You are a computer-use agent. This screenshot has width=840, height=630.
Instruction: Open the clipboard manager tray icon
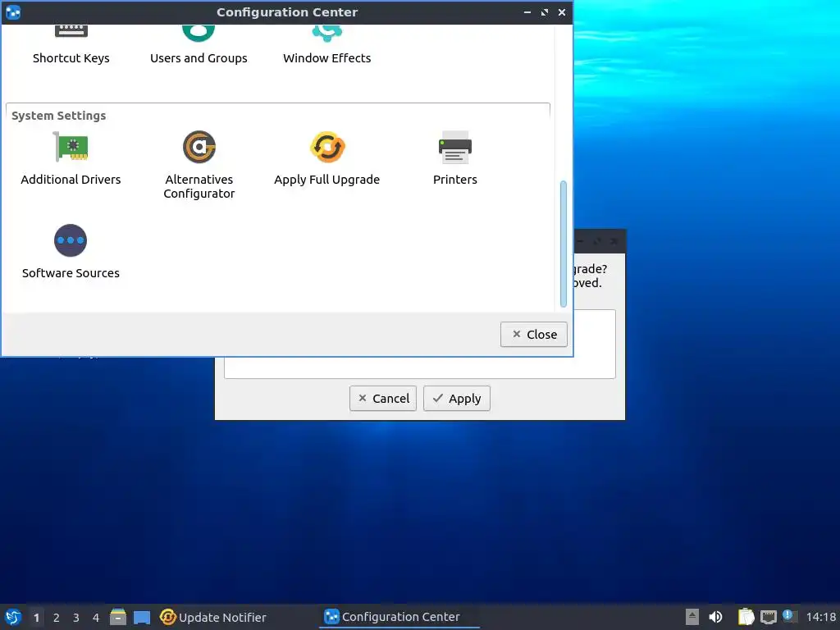(x=746, y=617)
